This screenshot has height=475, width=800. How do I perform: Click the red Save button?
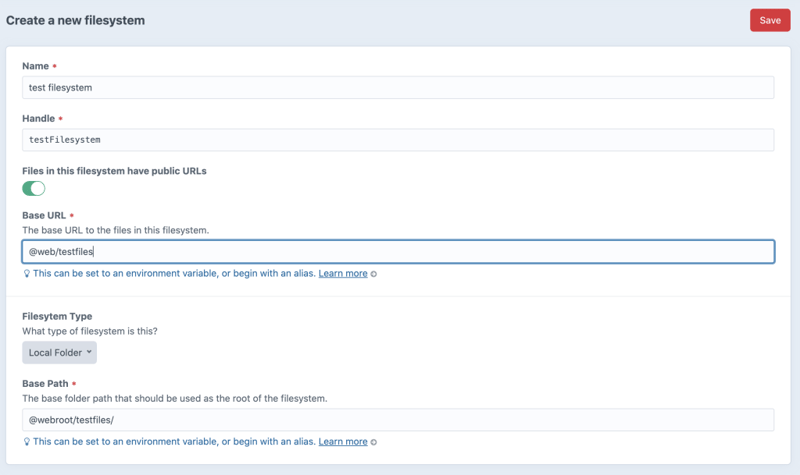[x=769, y=20]
